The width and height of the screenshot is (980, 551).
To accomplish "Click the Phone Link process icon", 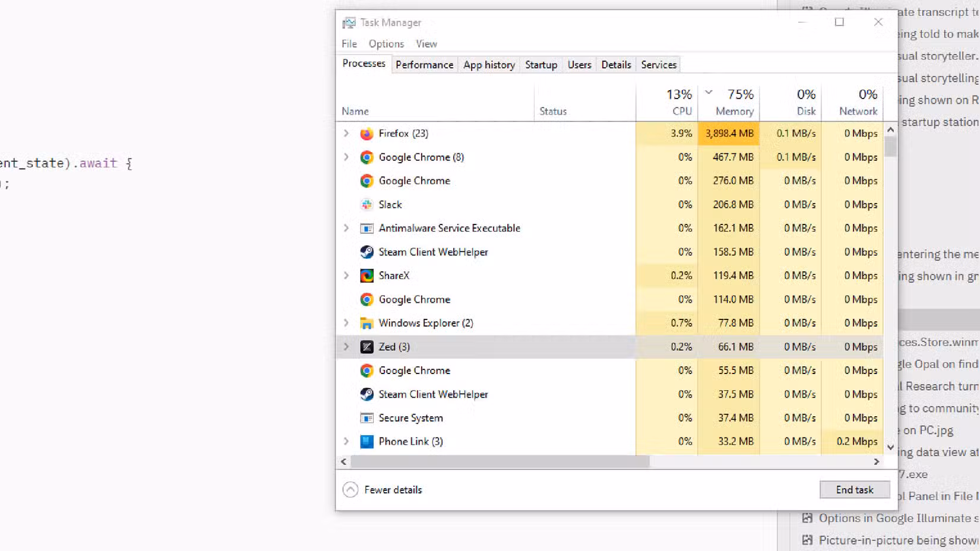I will click(366, 442).
